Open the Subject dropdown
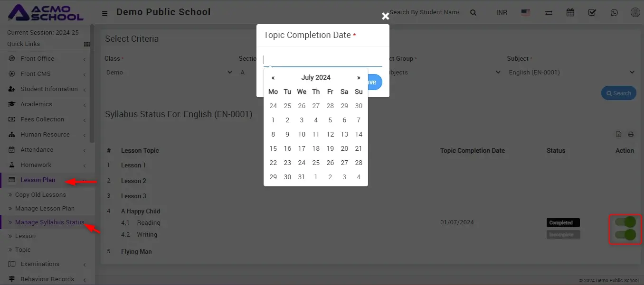The height and width of the screenshot is (285, 644). pos(571,73)
